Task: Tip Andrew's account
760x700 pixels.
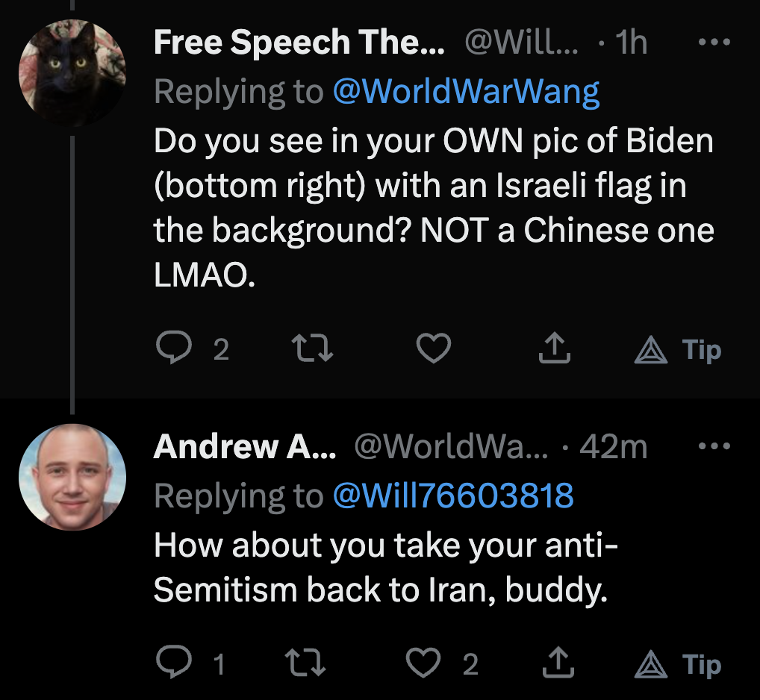Action: tap(678, 663)
